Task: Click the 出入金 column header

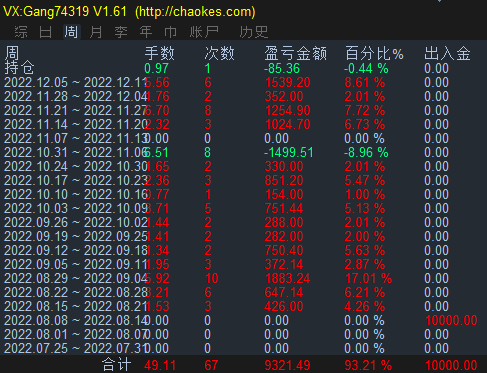Action: [x=447, y=53]
